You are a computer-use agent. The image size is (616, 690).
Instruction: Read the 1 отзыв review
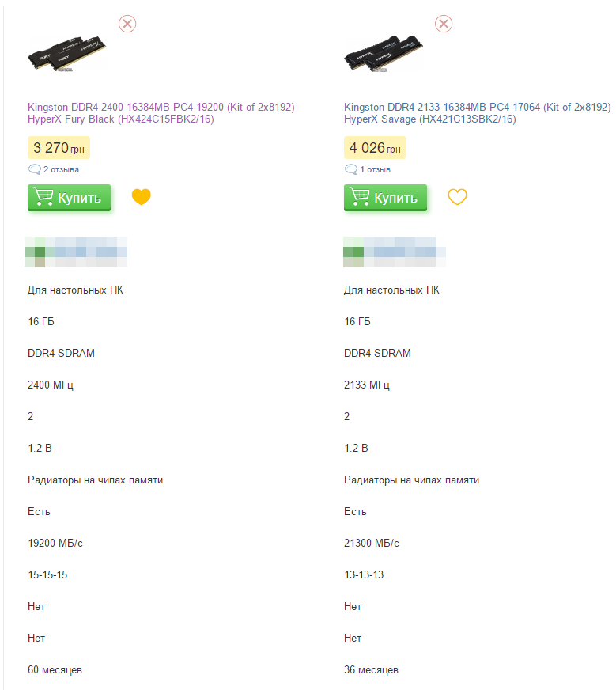coord(375,169)
